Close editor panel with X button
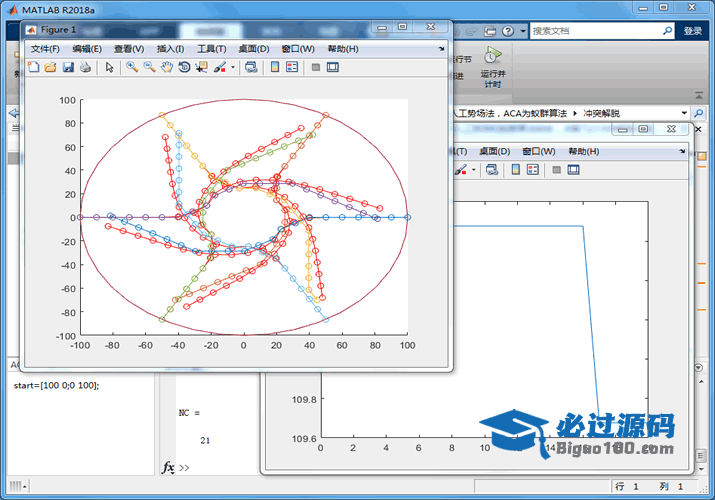 pyautogui.click(x=698, y=129)
